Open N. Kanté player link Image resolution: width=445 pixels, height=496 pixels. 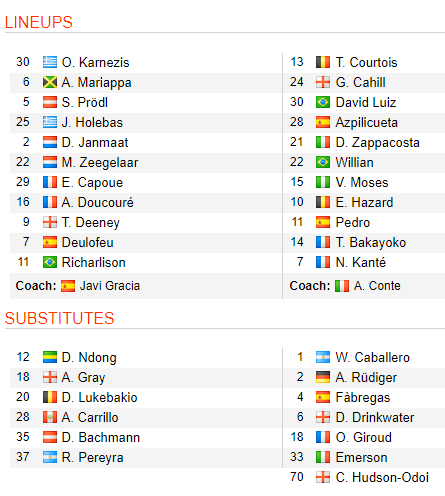(x=361, y=262)
